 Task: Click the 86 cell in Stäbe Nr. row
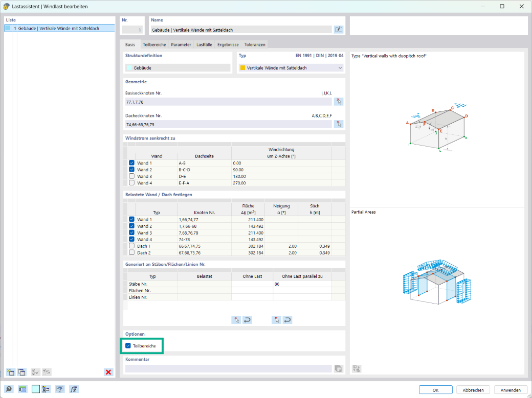pos(302,284)
